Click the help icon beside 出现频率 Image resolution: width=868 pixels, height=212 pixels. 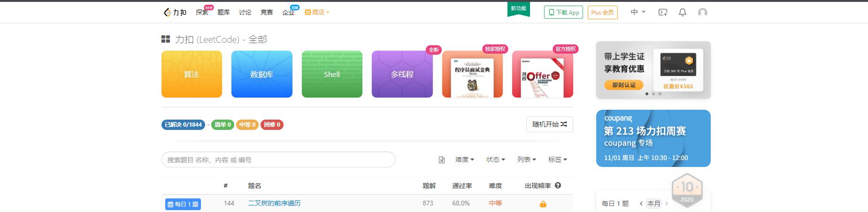pos(558,185)
